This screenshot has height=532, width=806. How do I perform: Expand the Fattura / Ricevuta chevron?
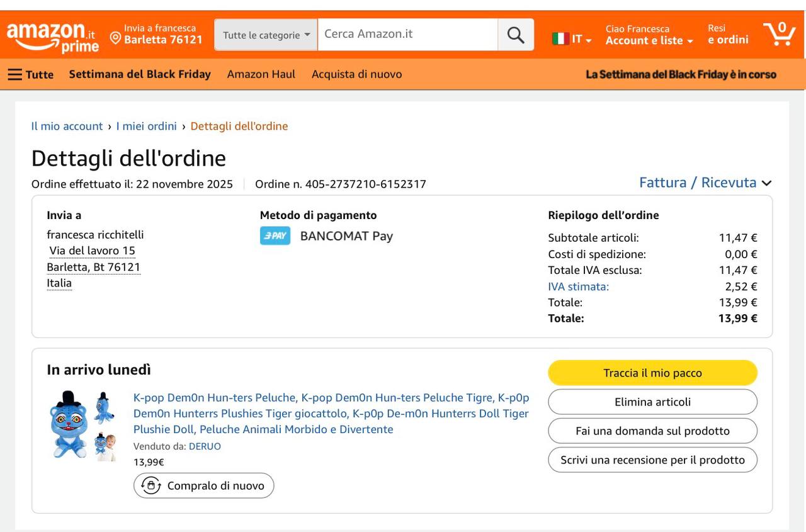[x=766, y=183]
